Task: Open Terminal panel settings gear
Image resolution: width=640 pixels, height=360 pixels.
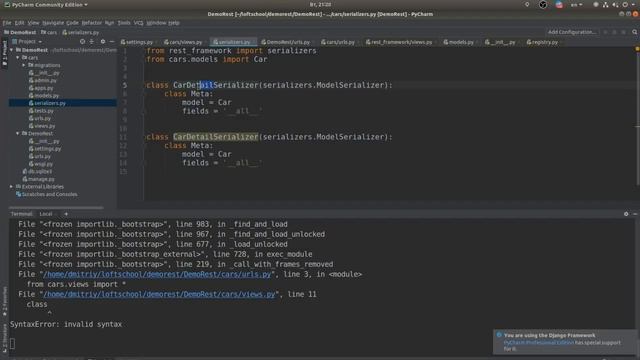Action: (x=626, y=214)
